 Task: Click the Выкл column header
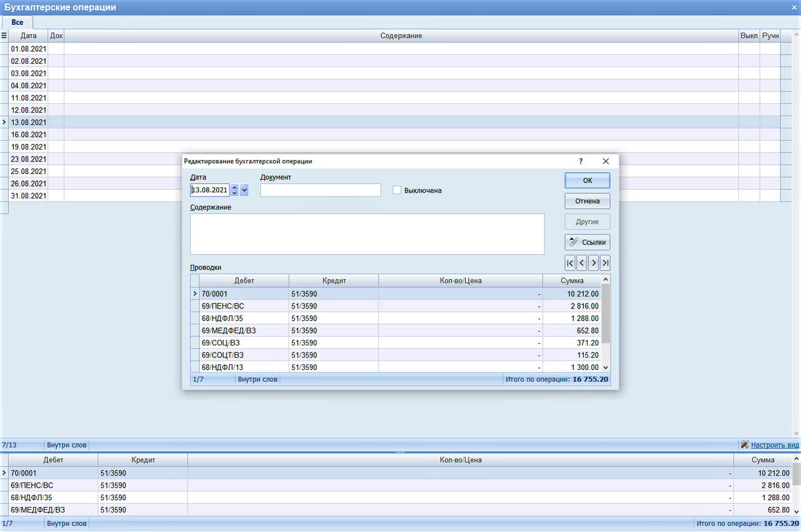point(749,36)
